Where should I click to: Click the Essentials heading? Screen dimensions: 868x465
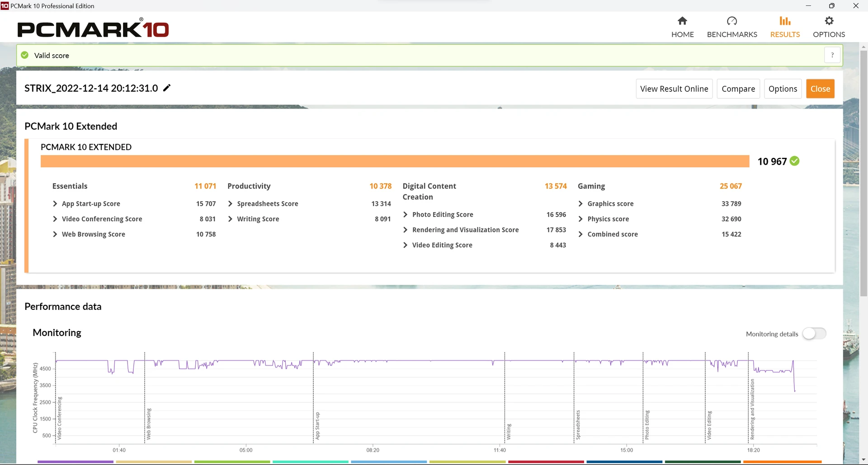(70, 186)
